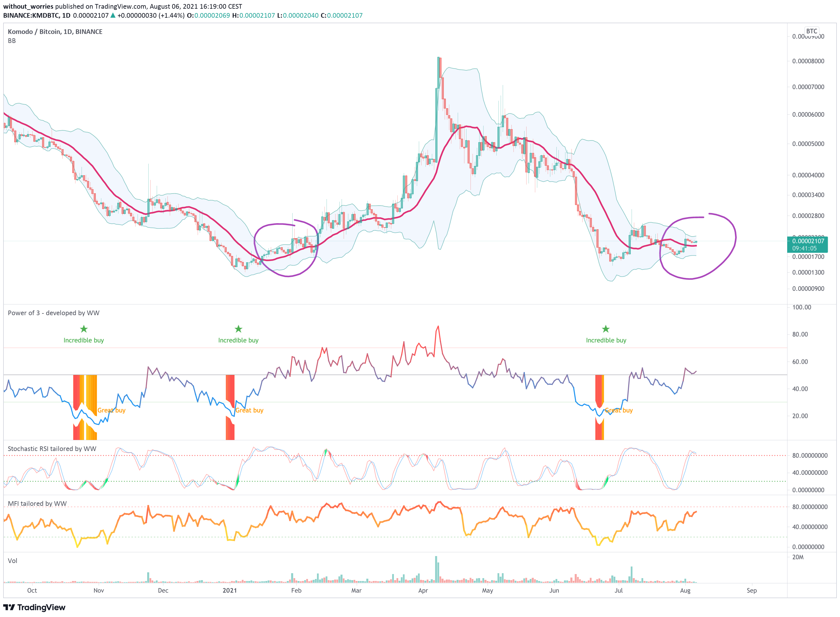Click the Mar label on time axis
The height and width of the screenshot is (617, 840).
coord(356,591)
